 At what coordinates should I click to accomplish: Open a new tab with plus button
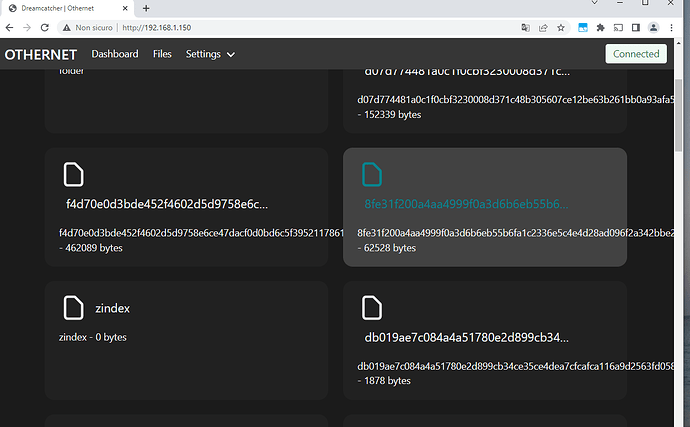pos(146,8)
